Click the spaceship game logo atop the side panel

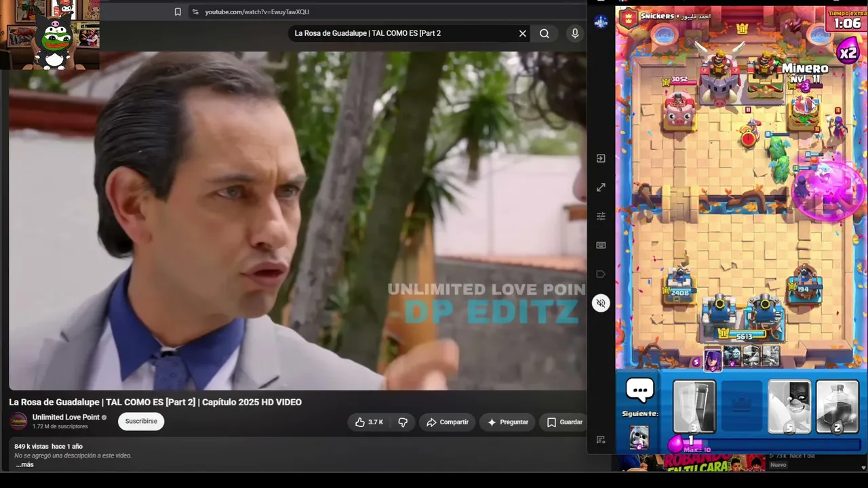[601, 22]
